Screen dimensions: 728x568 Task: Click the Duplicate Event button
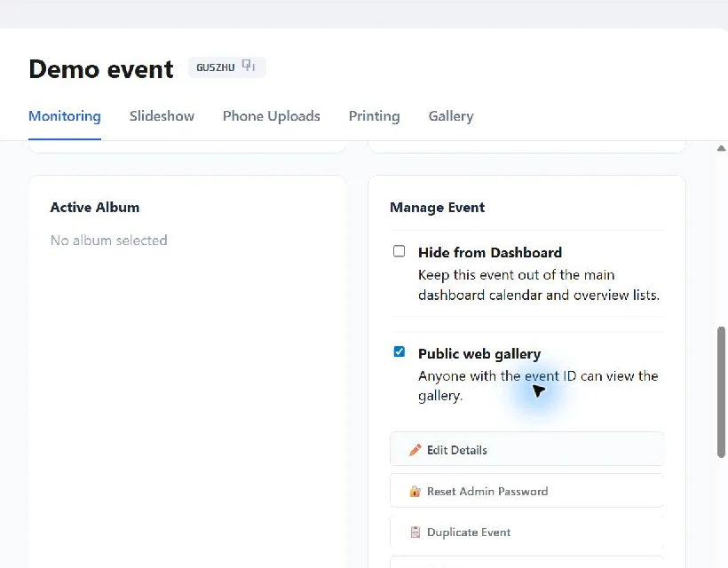coord(526,532)
